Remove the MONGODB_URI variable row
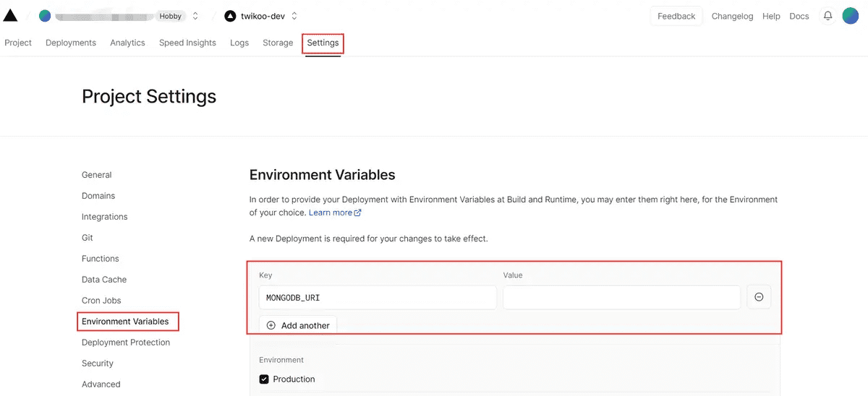Viewport: 868px width, 396px height. point(759,297)
